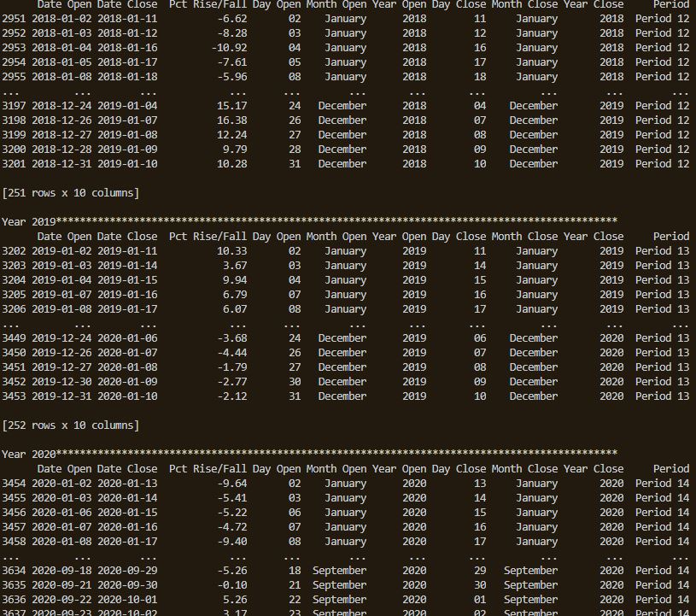Click Date Open 2020-01-03

[61, 498]
